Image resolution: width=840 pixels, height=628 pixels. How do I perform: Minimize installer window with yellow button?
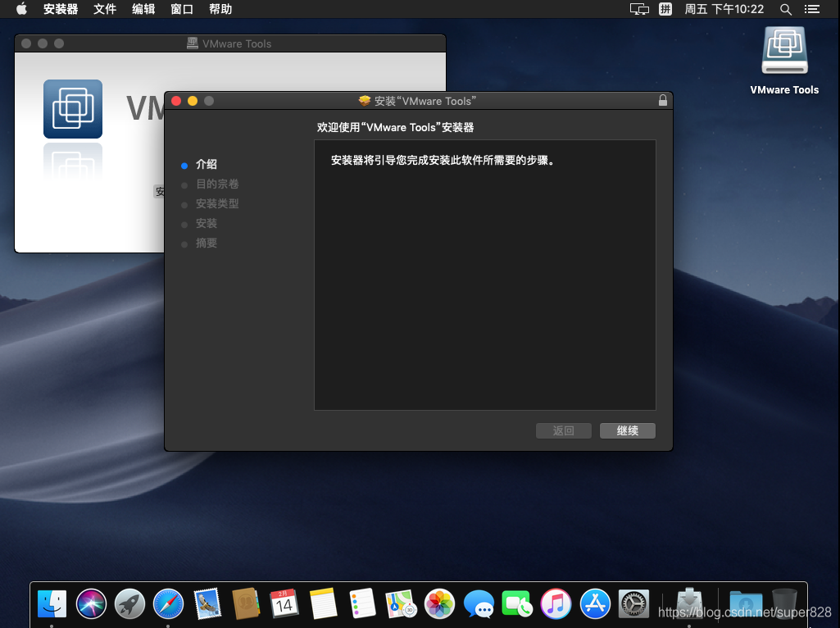(x=193, y=101)
